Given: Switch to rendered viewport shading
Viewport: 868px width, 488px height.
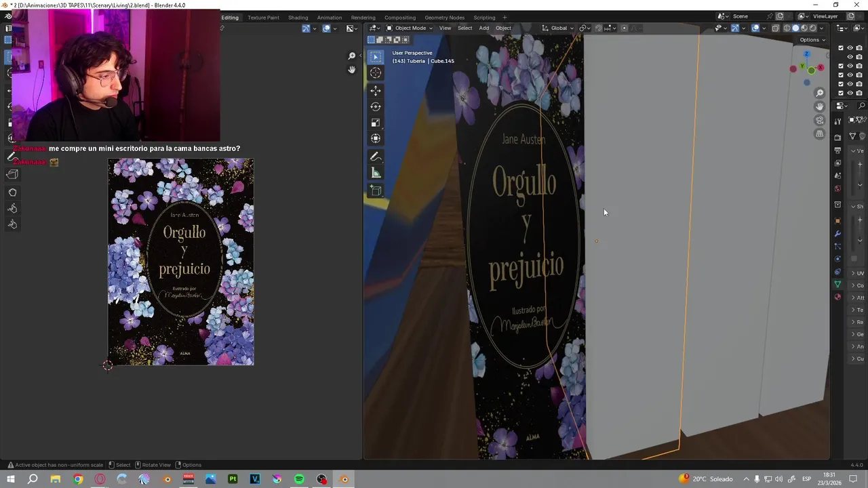Looking at the screenshot, I should [812, 28].
